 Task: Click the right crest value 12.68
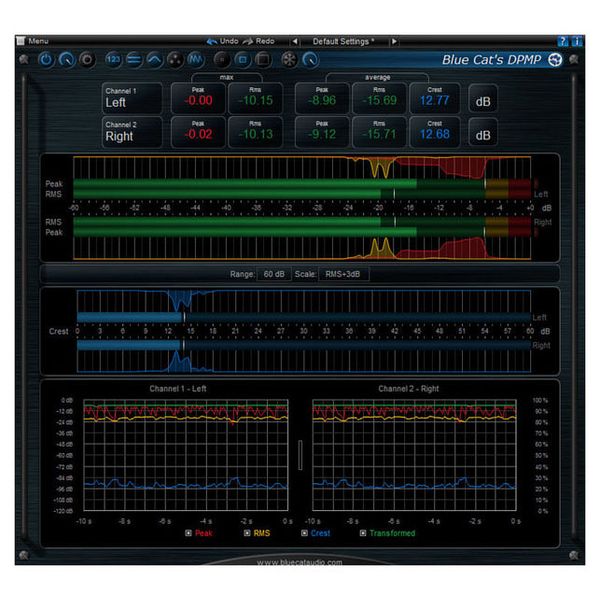[435, 132]
